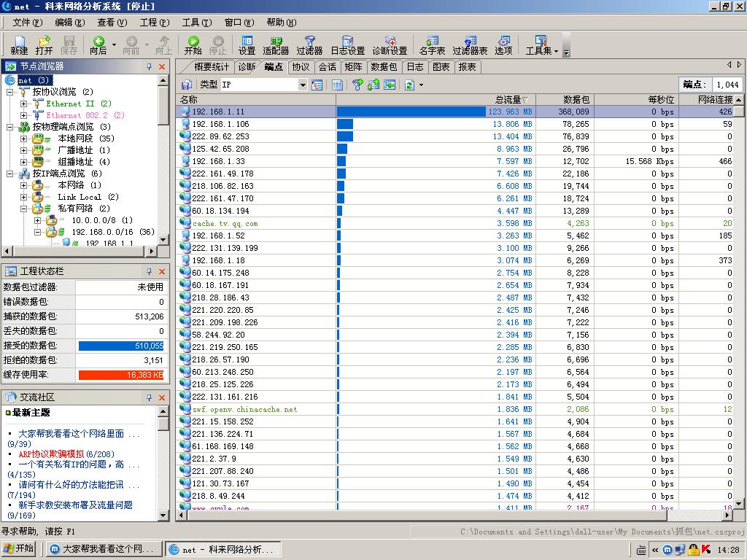Sort by the 总流量 column header
This screenshot has height=560, width=747.
[508, 99]
